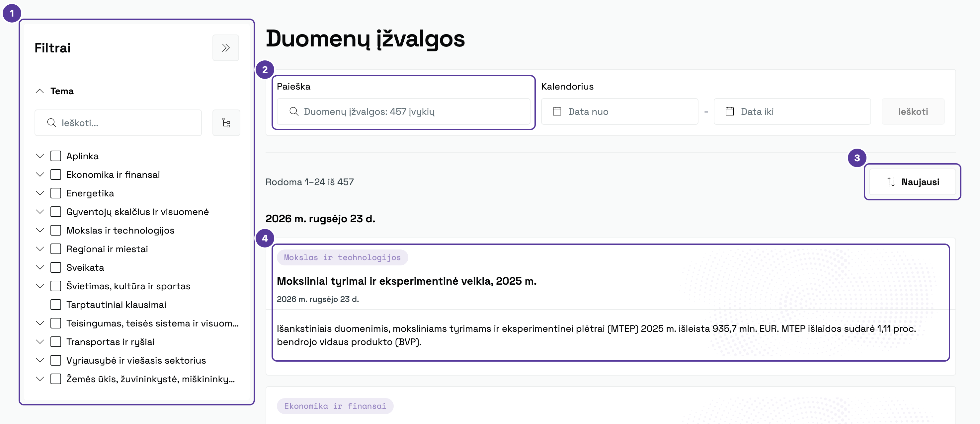
Task: Collapse the Tema filter section
Action: click(x=40, y=91)
